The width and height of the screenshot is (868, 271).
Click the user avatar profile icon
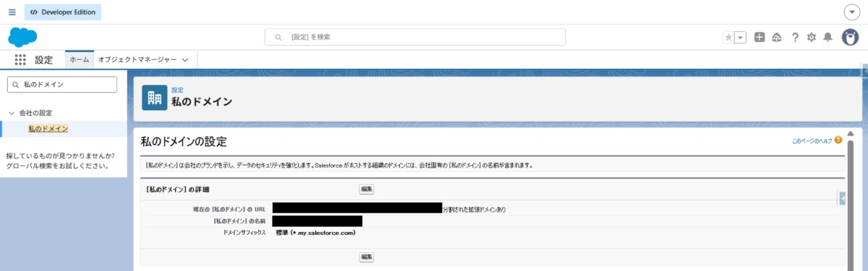pos(850,37)
